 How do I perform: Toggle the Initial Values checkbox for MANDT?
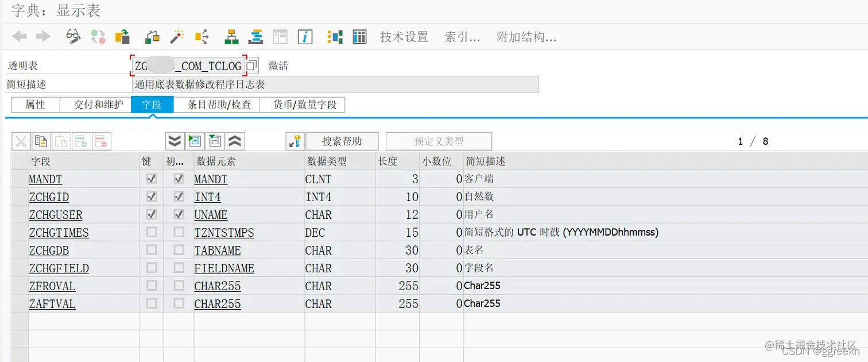coord(179,179)
